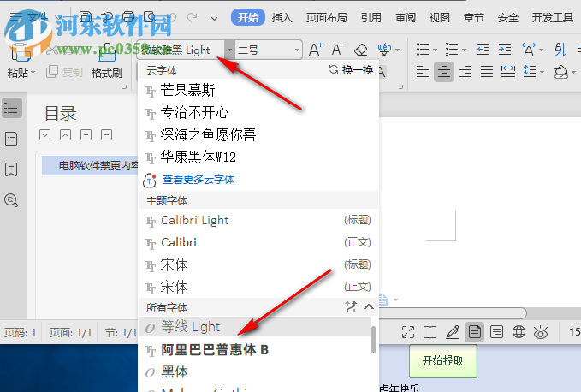Viewport: 581px width, 392px height.
Task: Sort text with the A-Z icon
Action: [x=560, y=50]
